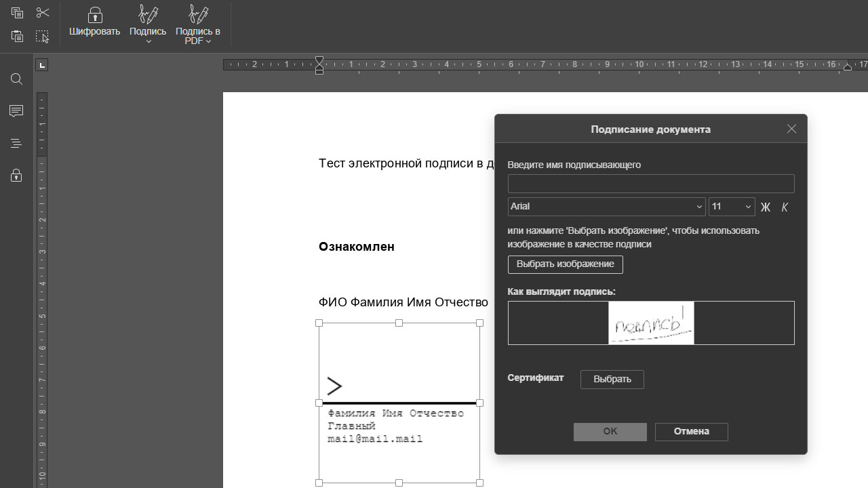Open the font size 11 dropdown
The image size is (868, 488).
732,207
